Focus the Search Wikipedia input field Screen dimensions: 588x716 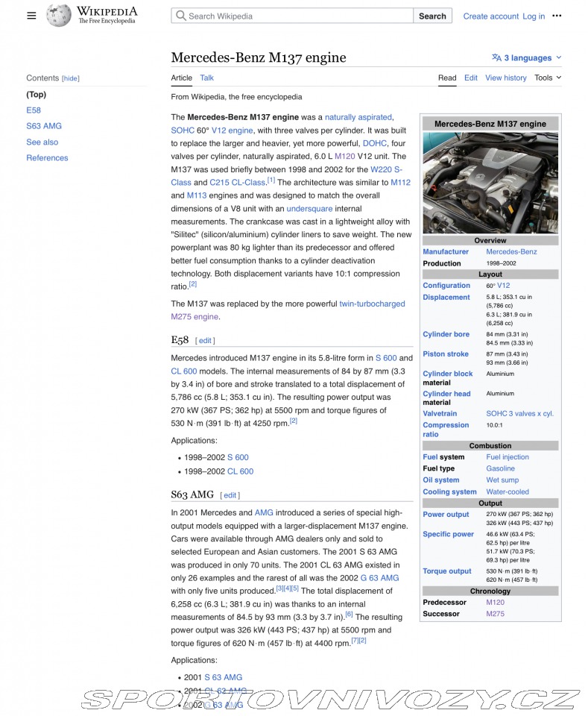tap(292, 16)
